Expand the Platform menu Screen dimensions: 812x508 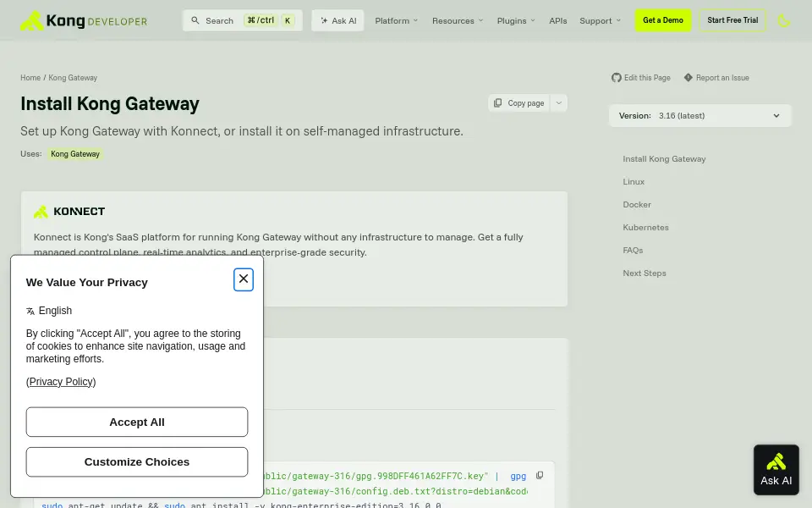pos(396,20)
